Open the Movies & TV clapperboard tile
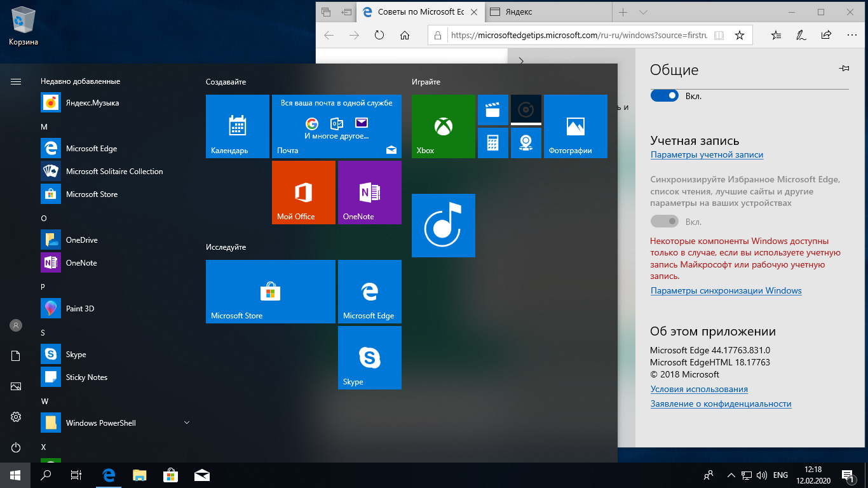This screenshot has height=488, width=868. (493, 110)
